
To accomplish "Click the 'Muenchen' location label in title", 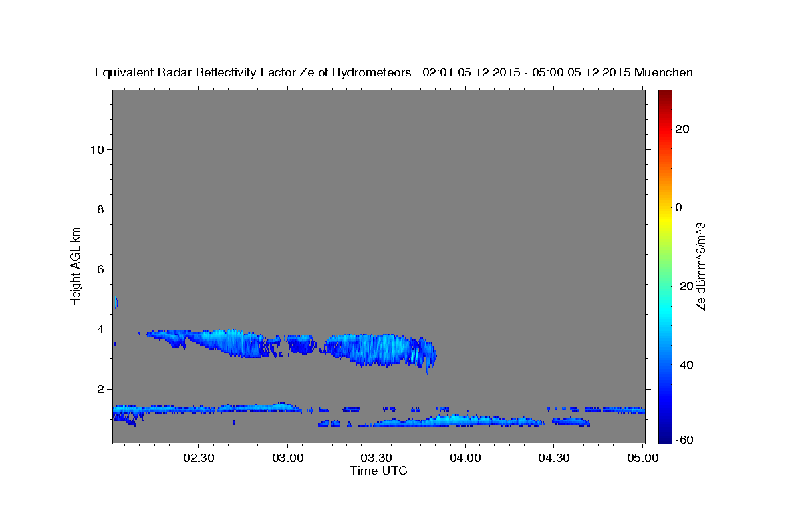I will 664,72.
